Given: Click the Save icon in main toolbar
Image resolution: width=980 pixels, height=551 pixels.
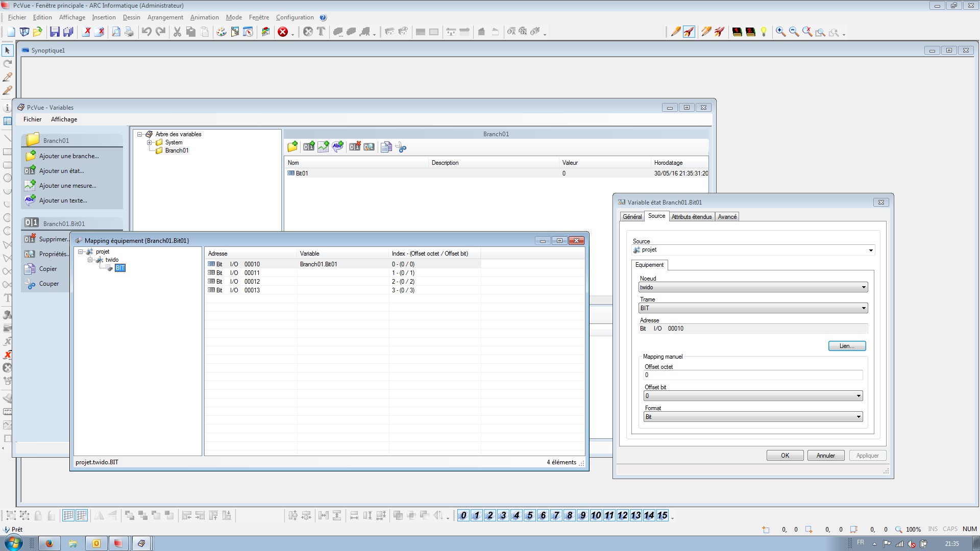Looking at the screenshot, I should point(55,32).
